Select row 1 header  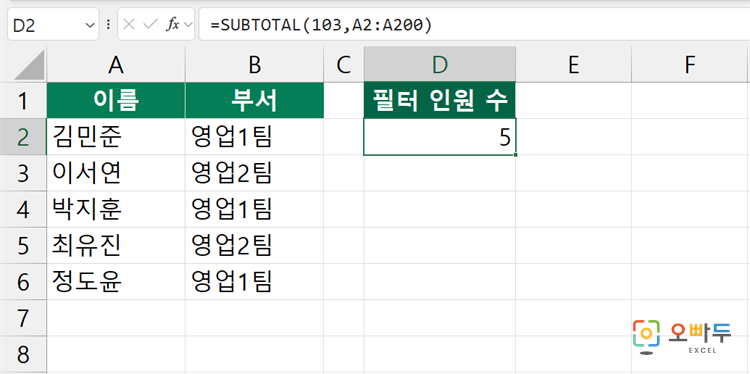tap(23, 100)
